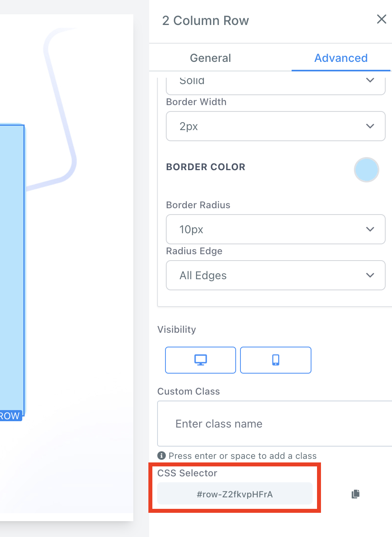
Task: Click the Custom Class label
Action: 188,391
